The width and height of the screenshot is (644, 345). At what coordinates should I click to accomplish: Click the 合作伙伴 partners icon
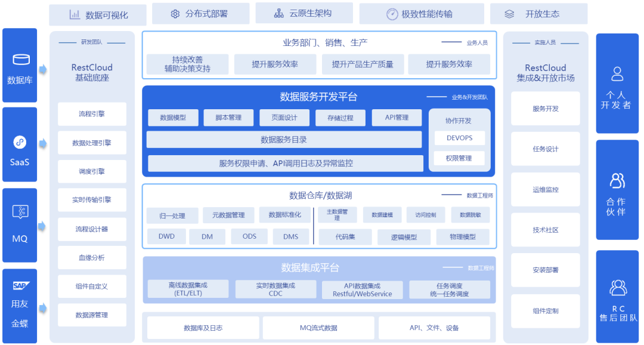[x=617, y=180]
